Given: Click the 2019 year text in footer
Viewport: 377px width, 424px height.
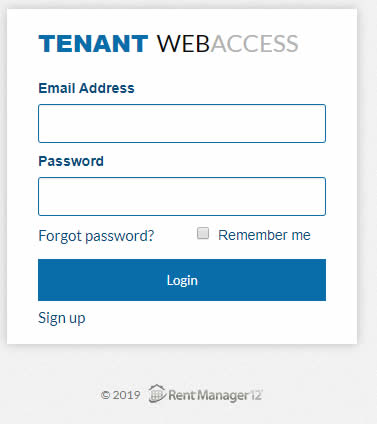Looking at the screenshot, I should [x=126, y=395].
